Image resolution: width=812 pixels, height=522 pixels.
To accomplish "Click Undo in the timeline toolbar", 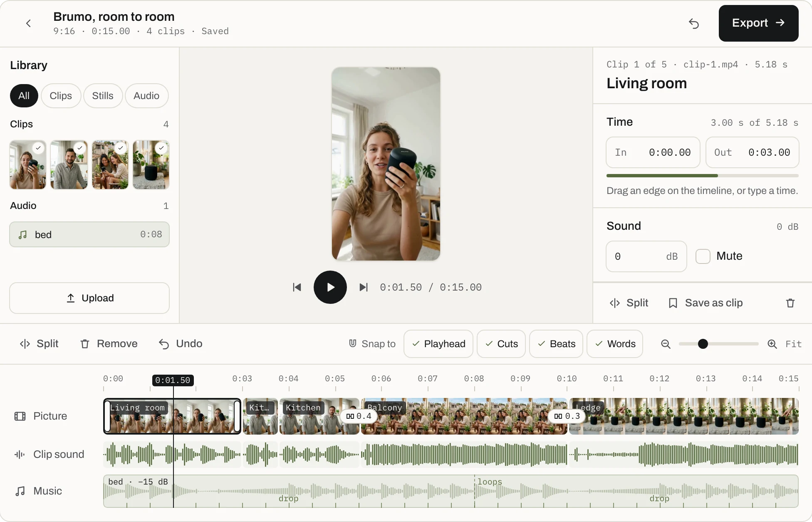I will (x=181, y=344).
